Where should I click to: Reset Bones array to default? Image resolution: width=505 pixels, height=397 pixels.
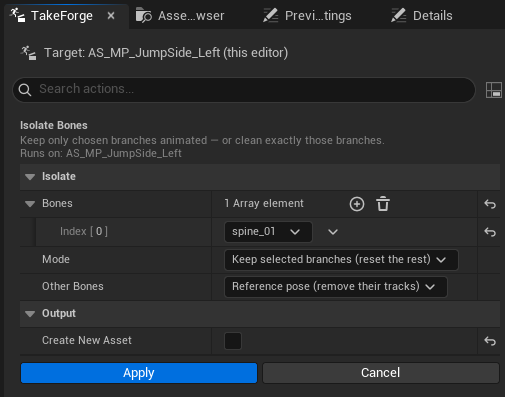490,204
